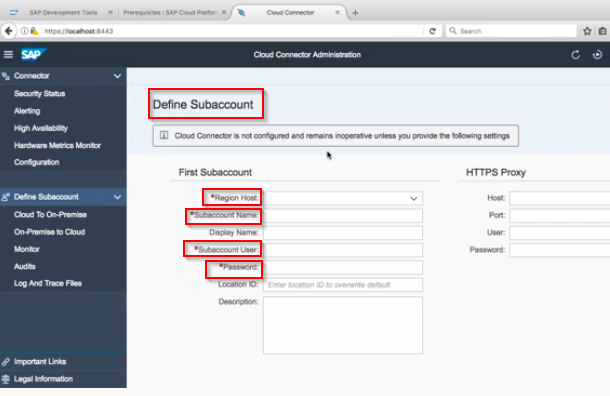This screenshot has width=610, height=396.
Task: Open the hamburger navigation menu
Action: (x=8, y=54)
